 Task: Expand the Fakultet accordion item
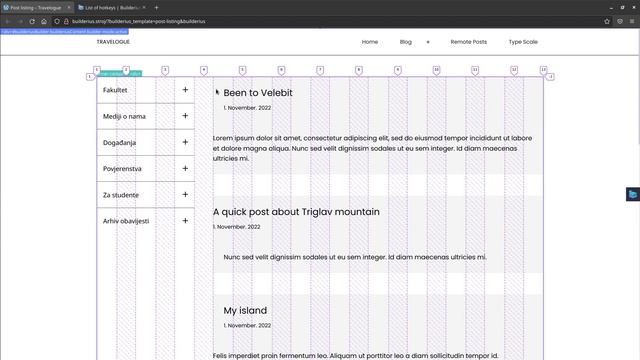[x=185, y=90]
